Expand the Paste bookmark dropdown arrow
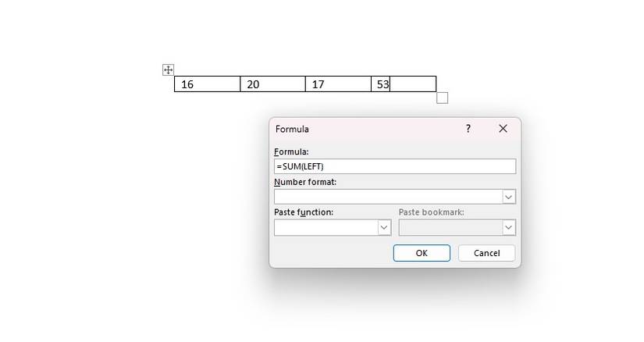Image resolution: width=644 pixels, height=342 pixels. click(509, 227)
